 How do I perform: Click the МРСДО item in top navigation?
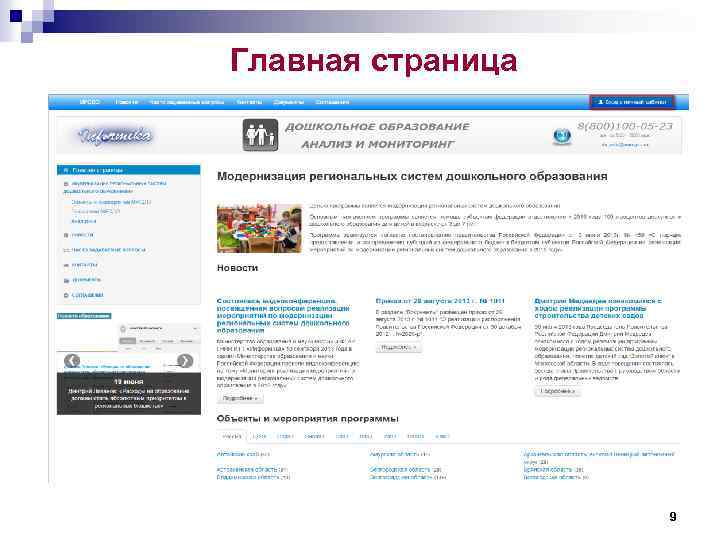coord(90,102)
